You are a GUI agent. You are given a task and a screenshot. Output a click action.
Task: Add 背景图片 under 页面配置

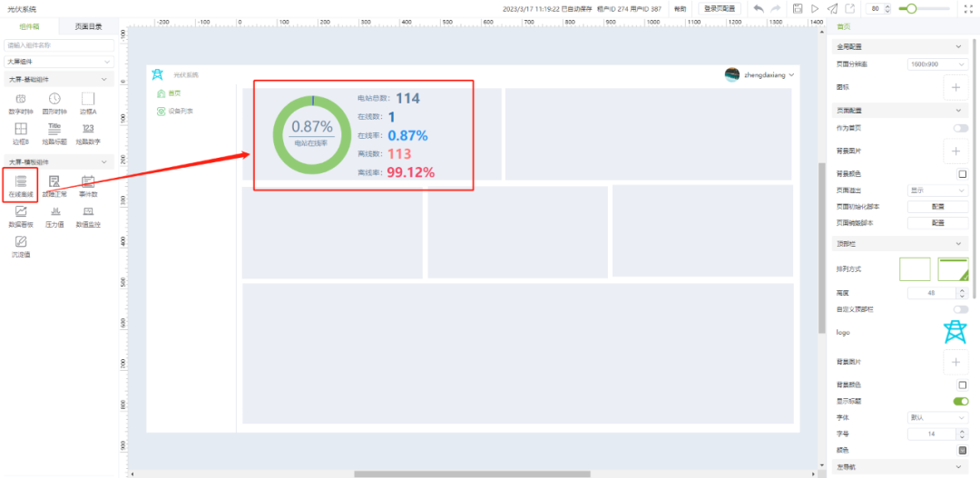[x=955, y=151]
